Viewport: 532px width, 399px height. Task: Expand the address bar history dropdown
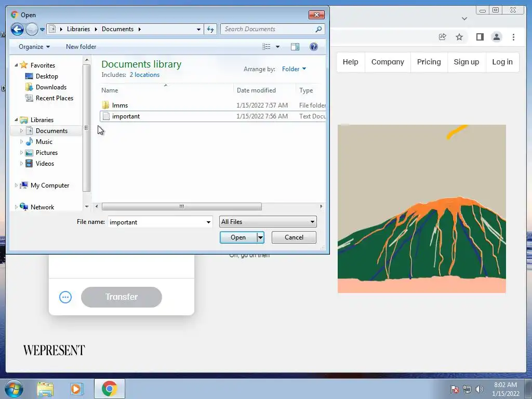pyautogui.click(x=198, y=30)
